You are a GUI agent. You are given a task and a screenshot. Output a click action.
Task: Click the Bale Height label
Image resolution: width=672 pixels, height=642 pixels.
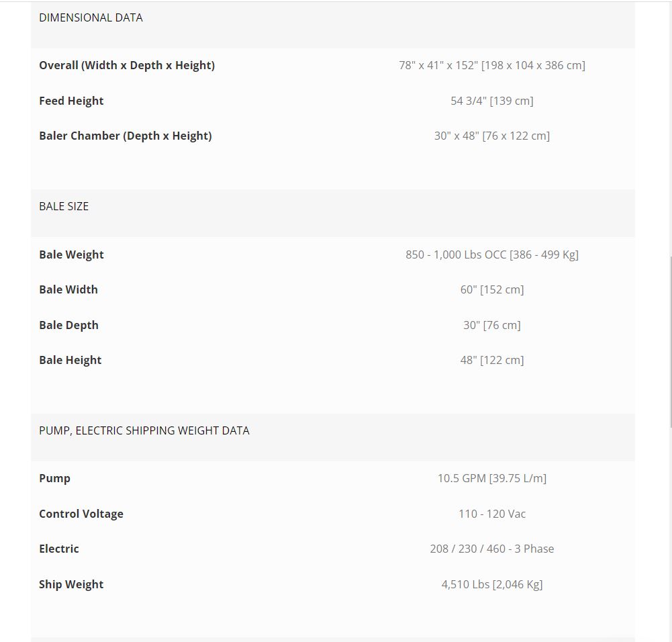[70, 360]
